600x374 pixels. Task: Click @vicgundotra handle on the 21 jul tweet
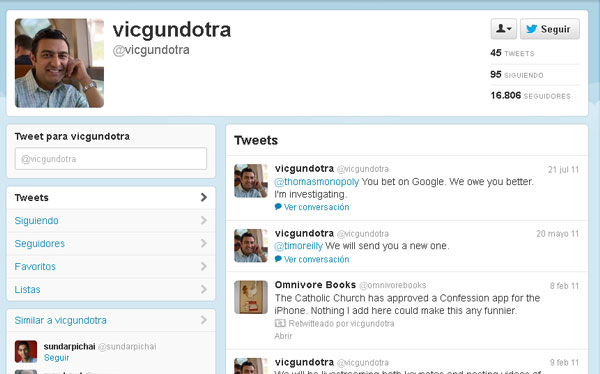coord(363,169)
